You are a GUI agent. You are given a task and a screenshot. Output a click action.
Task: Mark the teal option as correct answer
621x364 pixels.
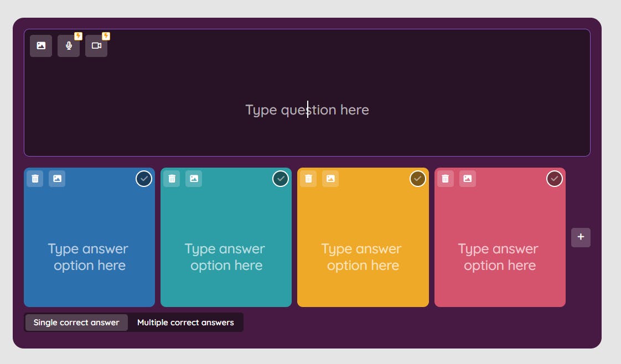(281, 179)
